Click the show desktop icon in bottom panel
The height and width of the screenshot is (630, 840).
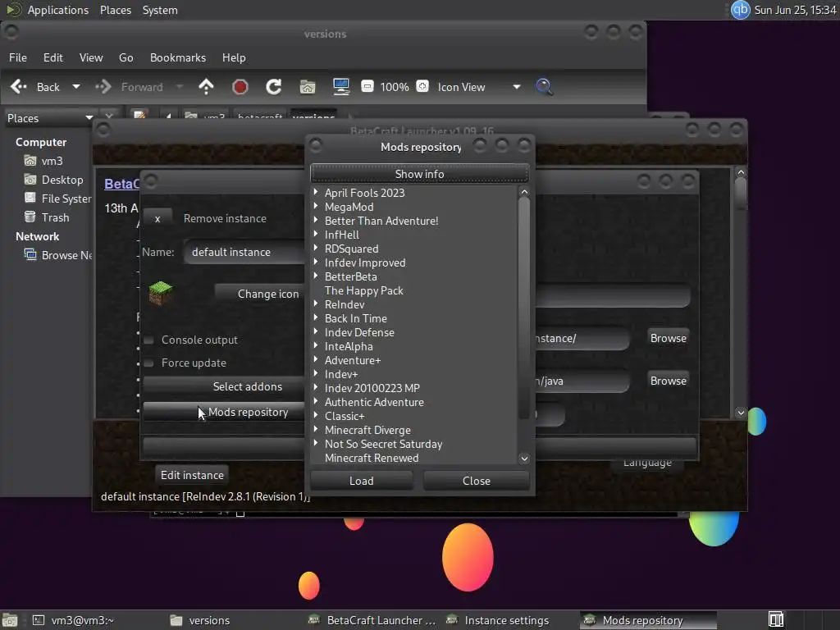pyautogui.click(x=10, y=620)
